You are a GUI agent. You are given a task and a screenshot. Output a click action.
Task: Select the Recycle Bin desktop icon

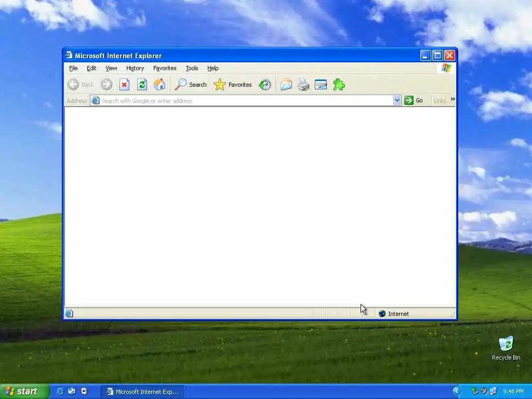pyautogui.click(x=506, y=348)
